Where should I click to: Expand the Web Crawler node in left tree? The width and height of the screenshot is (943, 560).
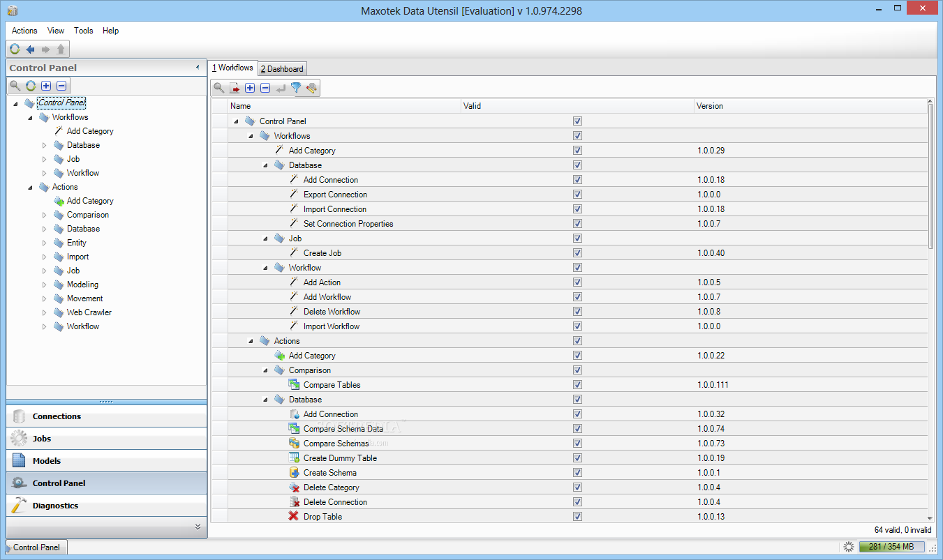[45, 312]
